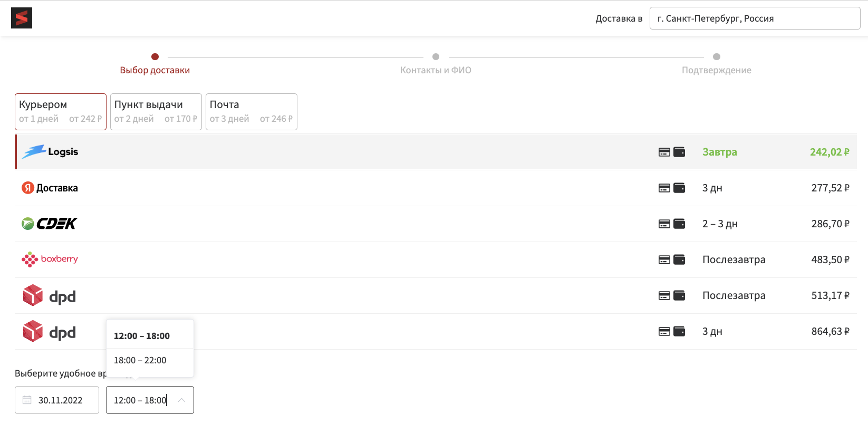Click the card icon in the dpd 864,63 ₽ row
The image size is (868, 424).
[664, 332]
